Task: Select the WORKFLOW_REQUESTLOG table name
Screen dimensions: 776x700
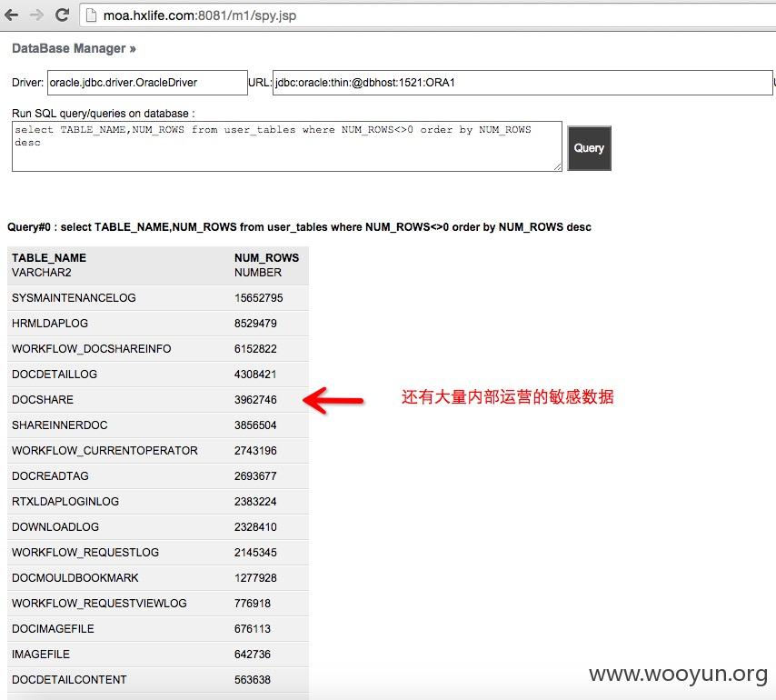Action: tap(85, 553)
